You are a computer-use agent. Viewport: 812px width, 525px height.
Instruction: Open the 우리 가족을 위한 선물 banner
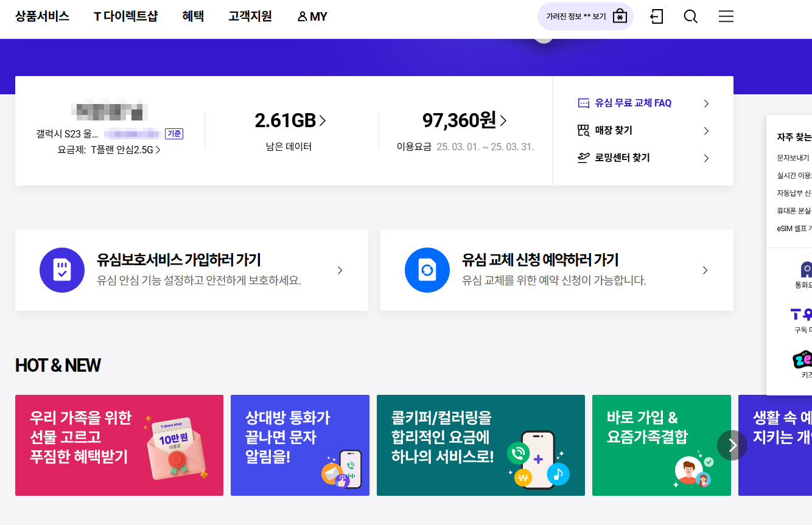(x=119, y=445)
